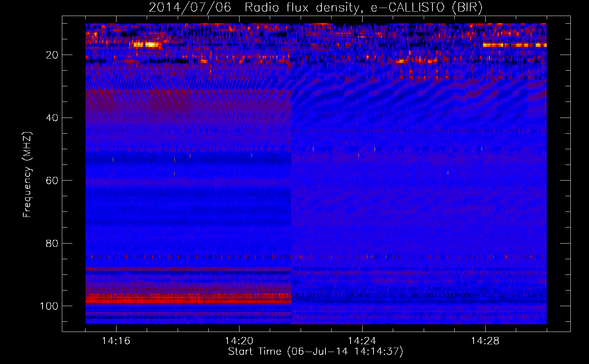
Task: Click the 'Start Time (06-Jul-14 14:14:37)' label
Action: pyautogui.click(x=316, y=352)
